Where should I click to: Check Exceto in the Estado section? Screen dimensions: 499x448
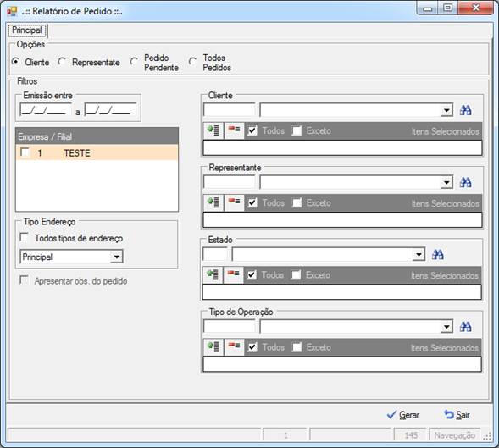296,275
